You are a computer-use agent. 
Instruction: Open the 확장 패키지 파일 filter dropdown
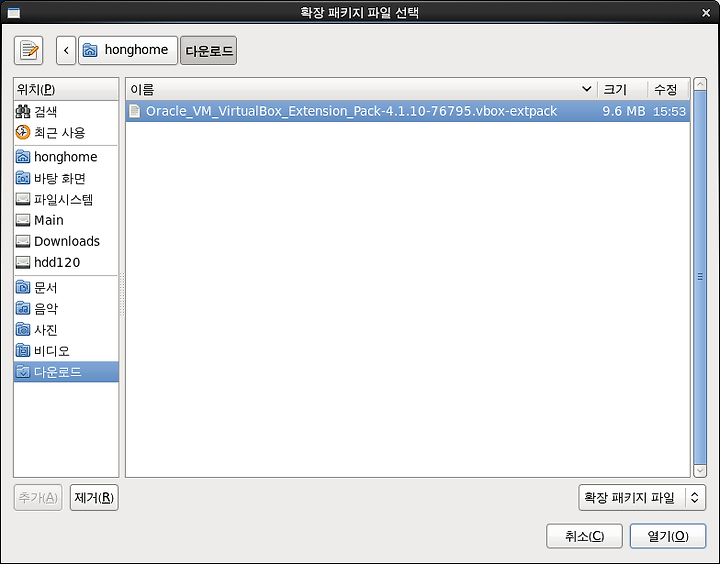pos(642,497)
